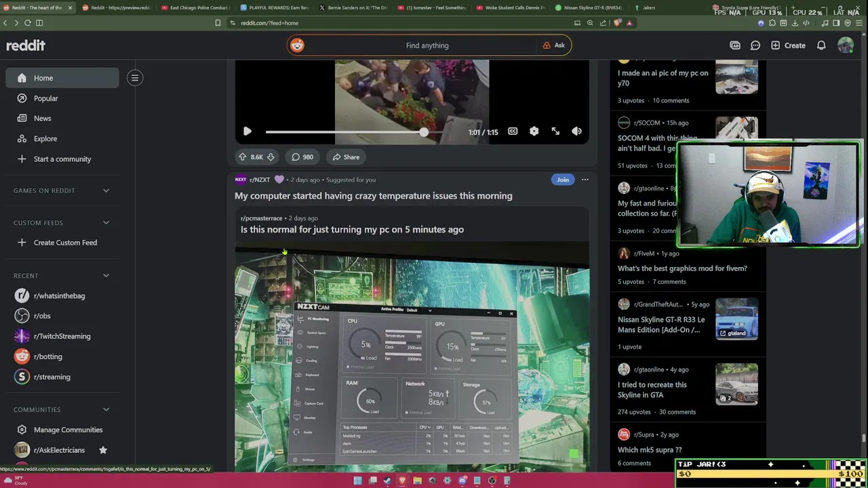Mute the video volume
The width and height of the screenshot is (868, 488).
(576, 131)
